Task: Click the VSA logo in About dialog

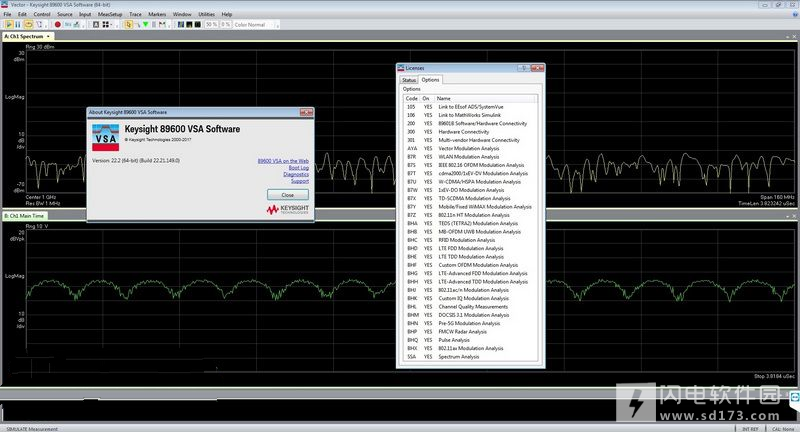Action: (106, 138)
